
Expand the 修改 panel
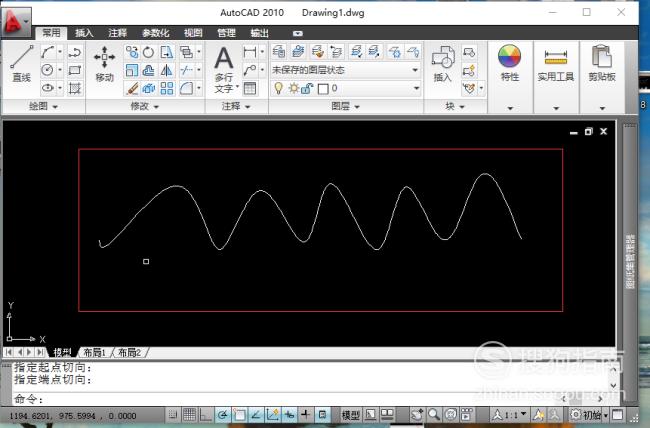(x=144, y=107)
